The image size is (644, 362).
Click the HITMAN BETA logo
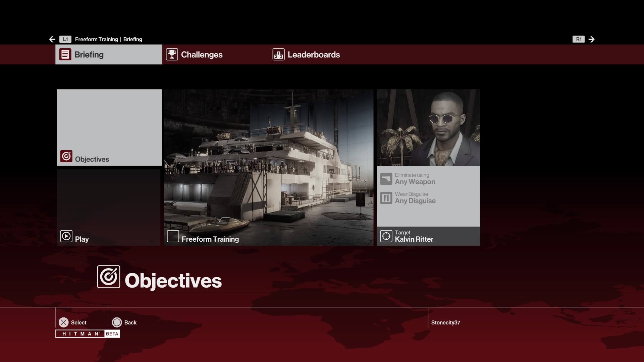click(x=88, y=334)
